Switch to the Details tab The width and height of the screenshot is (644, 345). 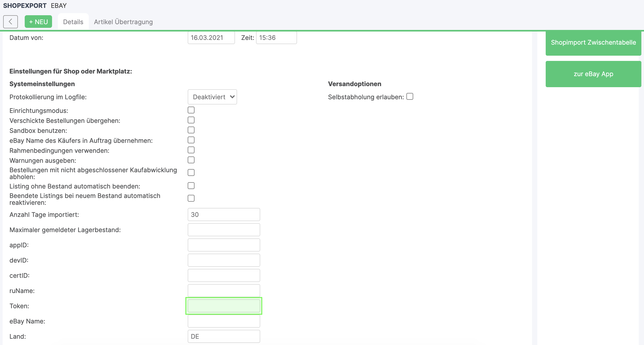(x=73, y=22)
